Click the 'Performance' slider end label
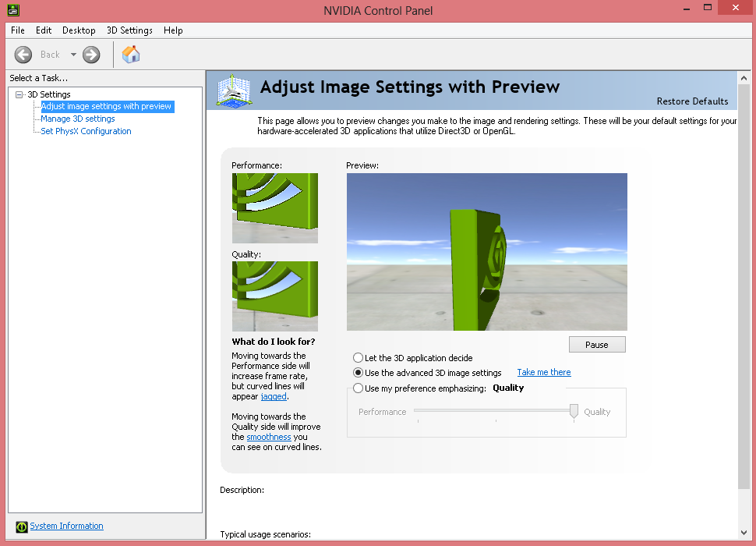756x546 pixels. (383, 412)
